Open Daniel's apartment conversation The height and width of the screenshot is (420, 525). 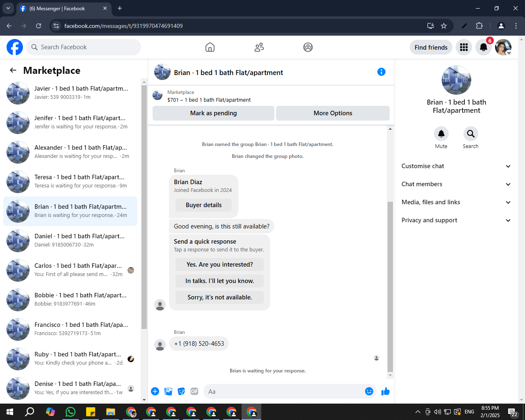coord(71,241)
